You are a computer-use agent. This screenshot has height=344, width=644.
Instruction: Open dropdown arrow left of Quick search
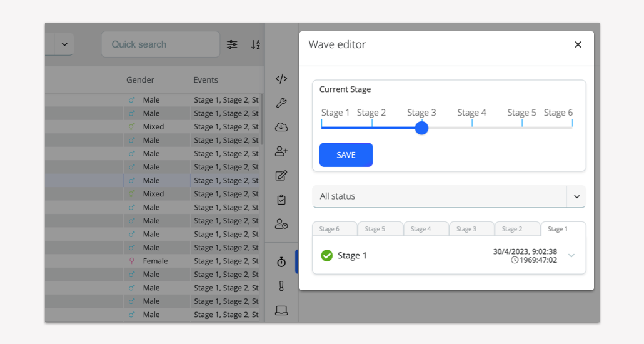64,44
